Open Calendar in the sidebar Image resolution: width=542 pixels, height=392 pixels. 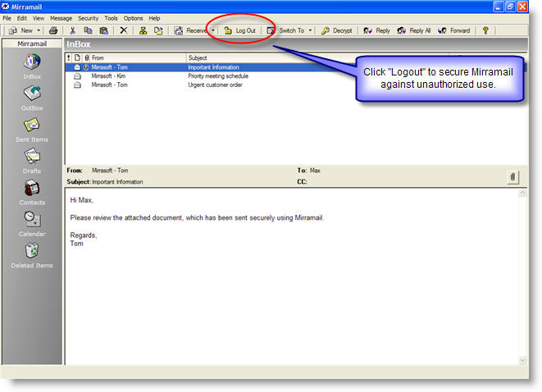(x=32, y=224)
